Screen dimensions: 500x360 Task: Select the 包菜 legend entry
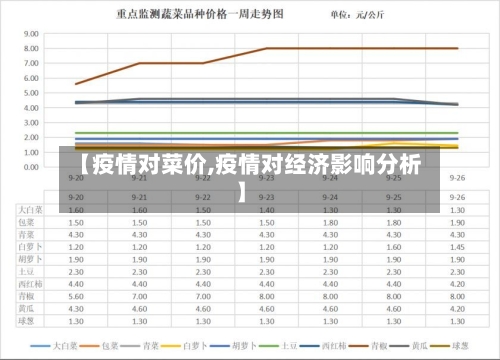(x=99, y=346)
